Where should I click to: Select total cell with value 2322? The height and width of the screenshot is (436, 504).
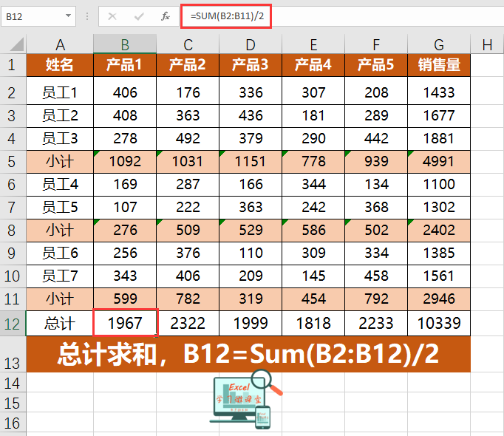click(x=188, y=324)
